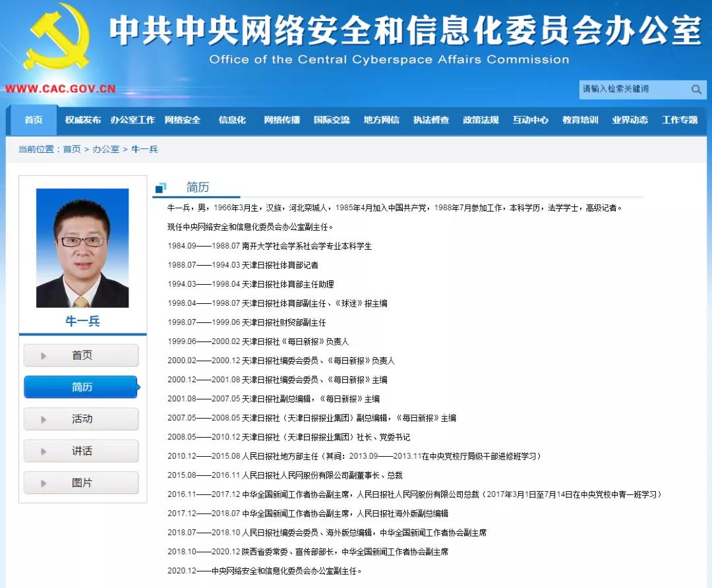Click the line about 南开大学社会学系
This screenshot has height=588, width=712.
pyautogui.click(x=269, y=246)
